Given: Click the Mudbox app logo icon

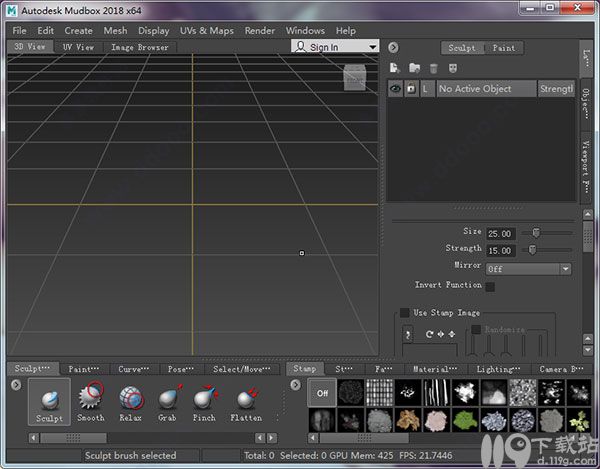Looking at the screenshot, I should (x=12, y=10).
